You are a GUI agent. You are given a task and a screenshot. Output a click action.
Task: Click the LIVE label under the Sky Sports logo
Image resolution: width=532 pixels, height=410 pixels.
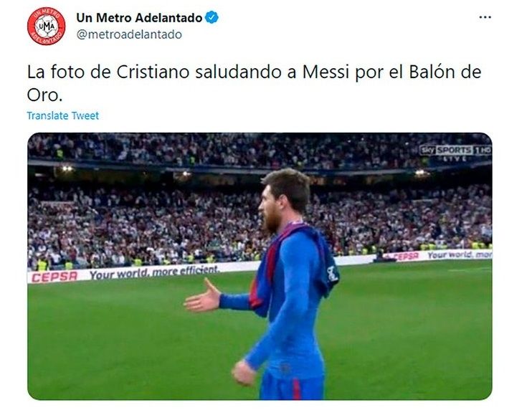coord(455,158)
